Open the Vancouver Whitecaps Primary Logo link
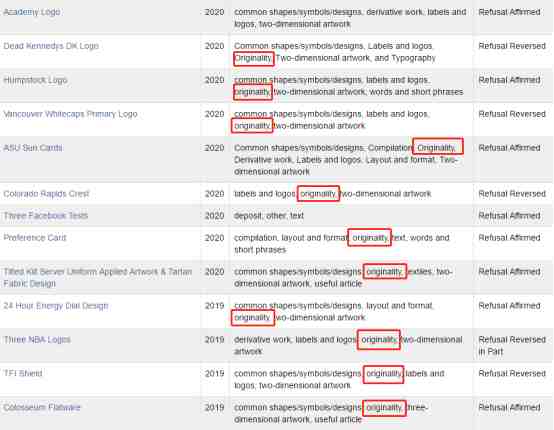The width and height of the screenshot is (554, 430). [70, 114]
